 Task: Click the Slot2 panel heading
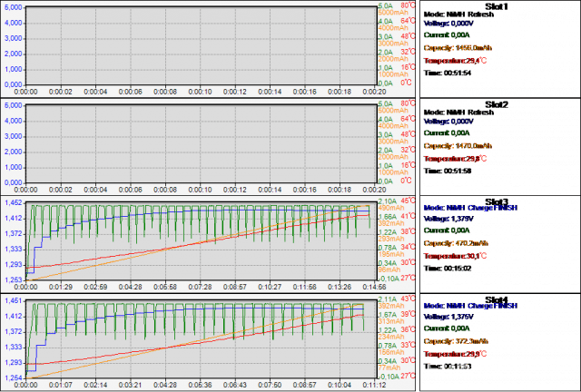pos(497,104)
